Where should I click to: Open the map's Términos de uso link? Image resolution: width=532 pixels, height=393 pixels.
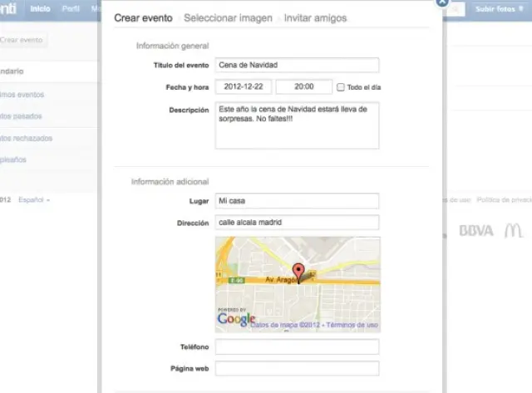point(353,325)
